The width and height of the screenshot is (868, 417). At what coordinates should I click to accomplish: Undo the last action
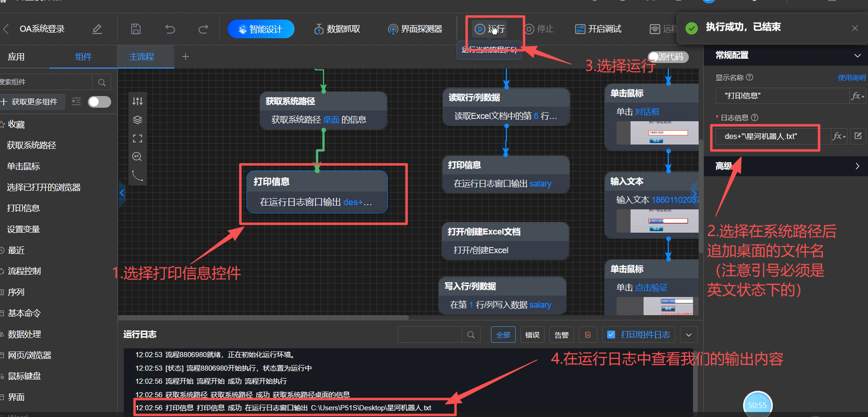pyautogui.click(x=170, y=29)
